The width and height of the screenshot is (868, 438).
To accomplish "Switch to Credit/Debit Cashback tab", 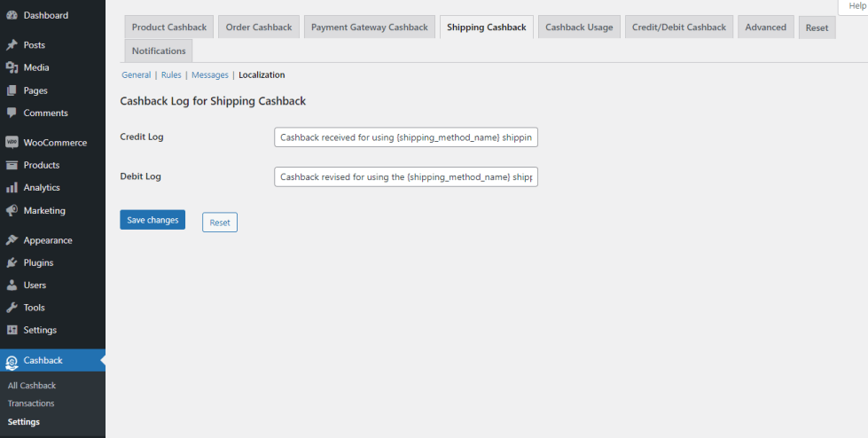I will point(678,27).
